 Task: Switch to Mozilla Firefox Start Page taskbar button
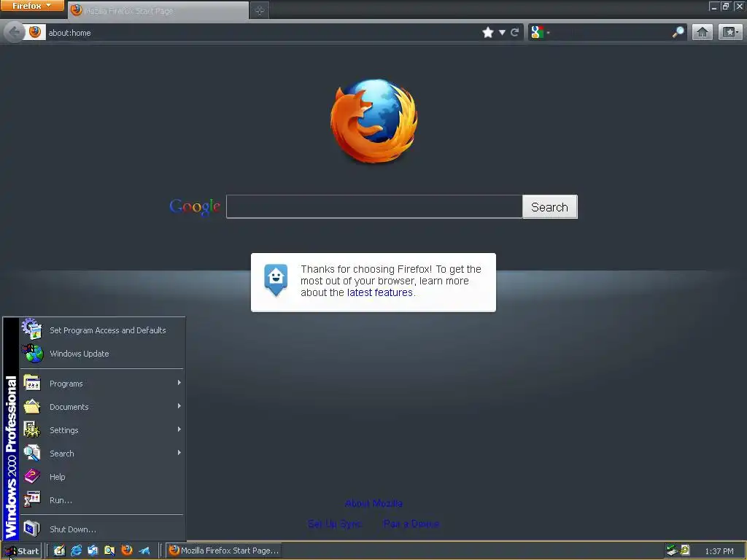click(x=224, y=551)
